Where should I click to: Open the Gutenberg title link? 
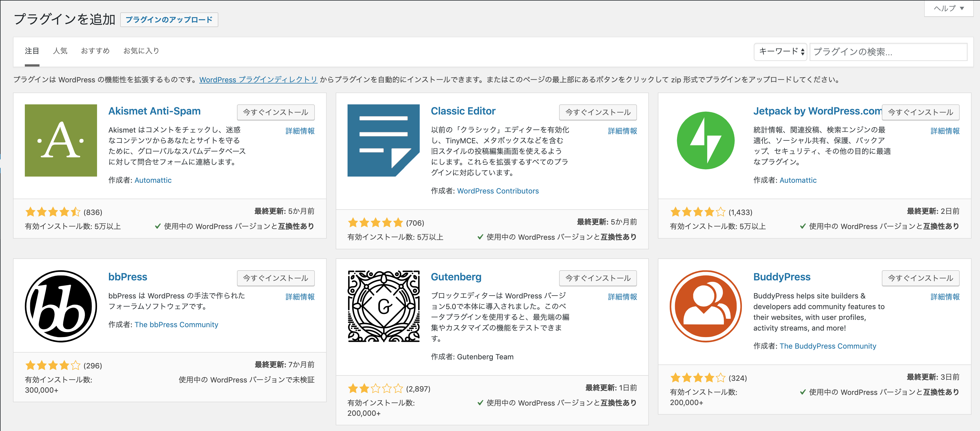[456, 277]
